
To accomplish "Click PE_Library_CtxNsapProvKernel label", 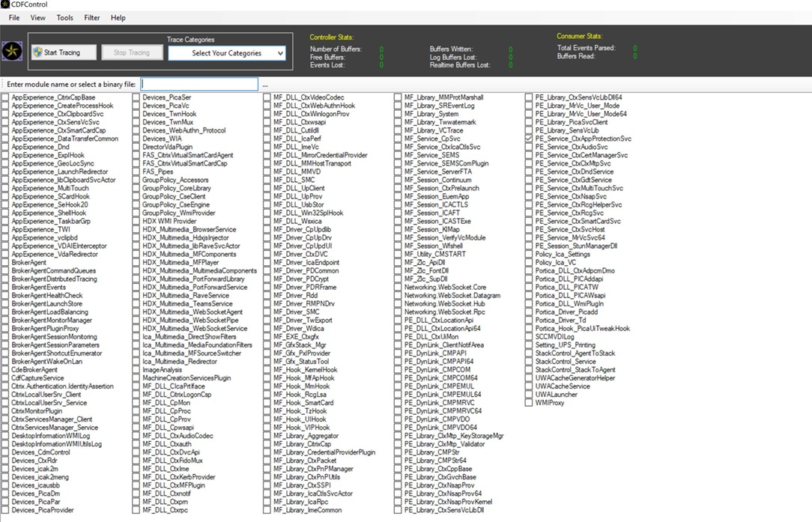I will 449,502.
